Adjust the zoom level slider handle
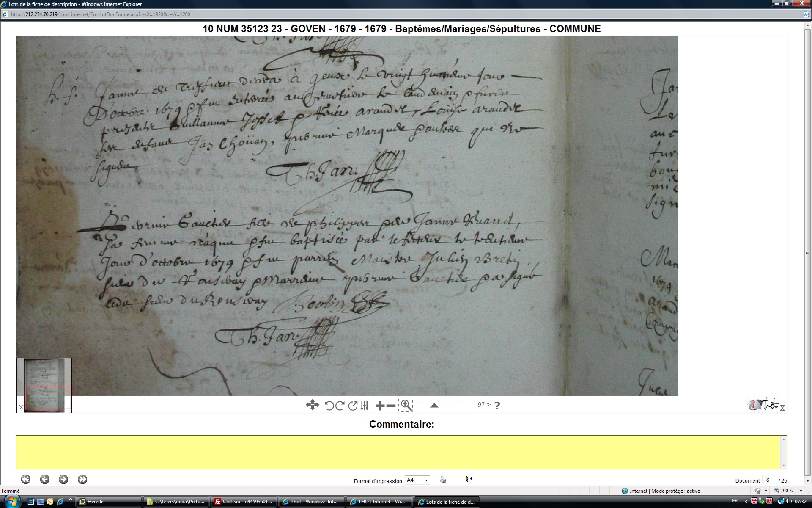 (434, 405)
